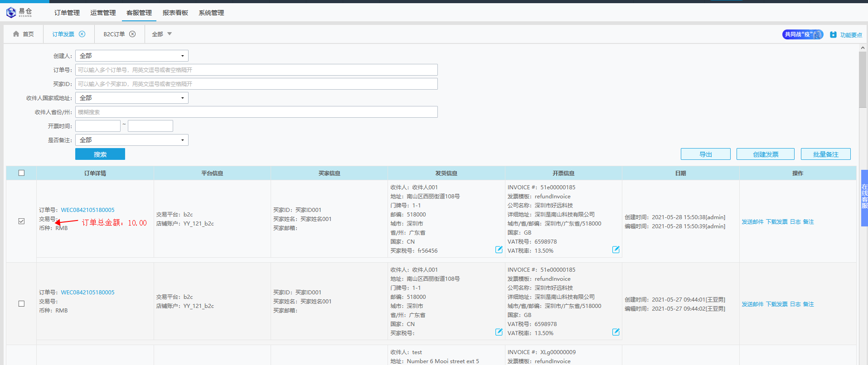The image size is (868, 365).
Task: Click the vertical scrollbar thumb
Action: (863, 79)
